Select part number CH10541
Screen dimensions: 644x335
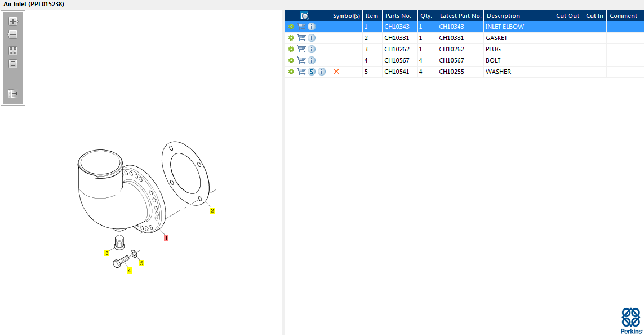[397, 72]
